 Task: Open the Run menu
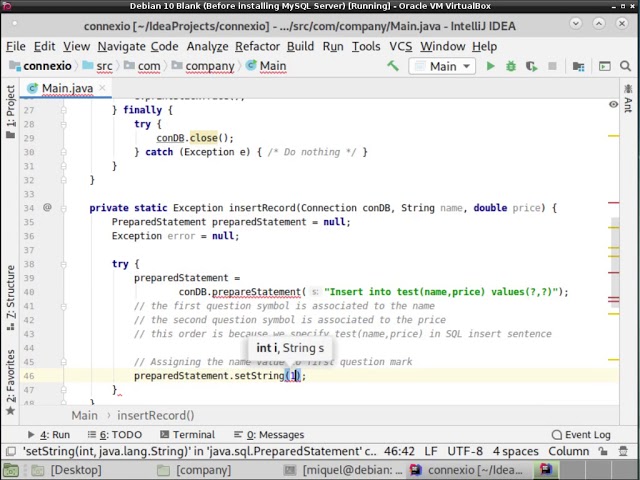click(333, 47)
